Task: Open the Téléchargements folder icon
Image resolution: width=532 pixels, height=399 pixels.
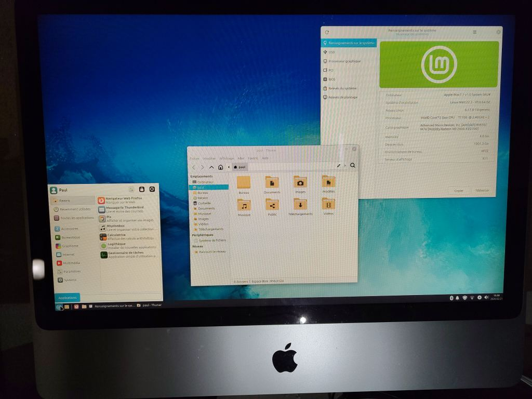Action: click(x=300, y=206)
